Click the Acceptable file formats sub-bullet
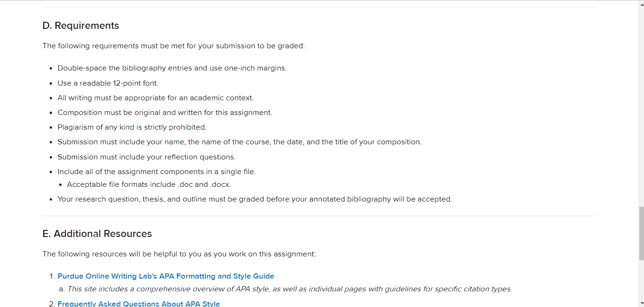 click(149, 184)
